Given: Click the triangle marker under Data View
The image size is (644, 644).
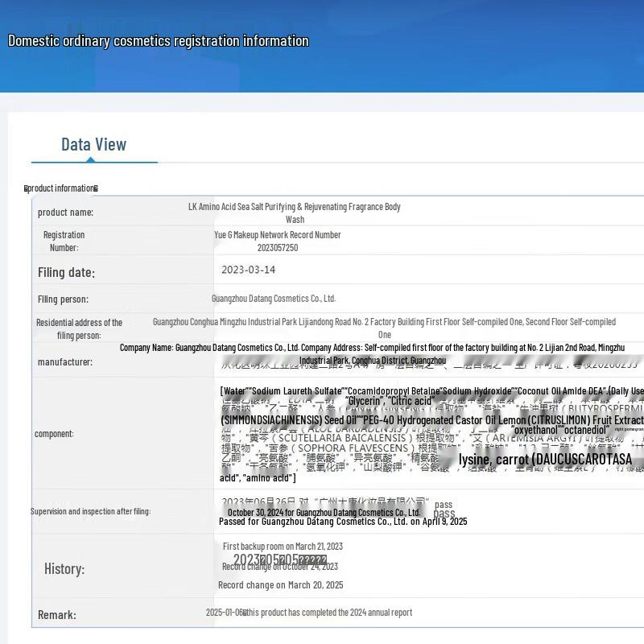Looking at the screenshot, I should point(90,159).
